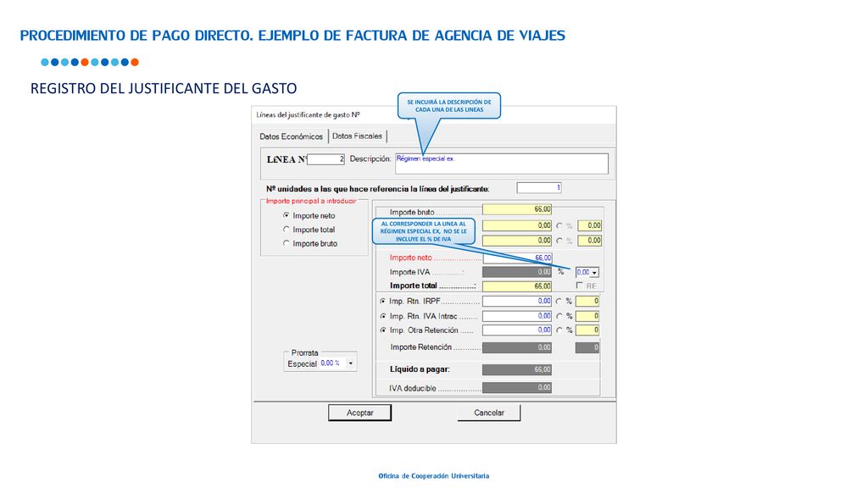The width and height of the screenshot is (868, 488).
Task: Toggle the RE checkbox
Action: pos(579,286)
